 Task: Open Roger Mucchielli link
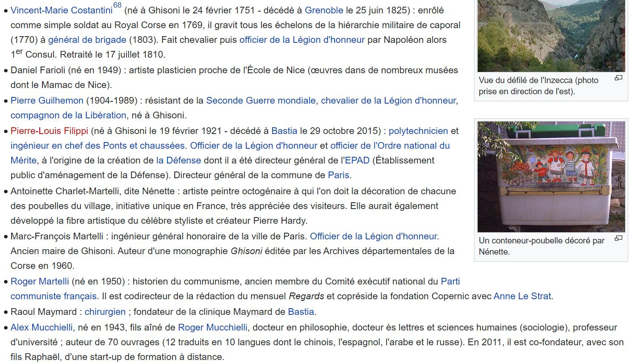pyautogui.click(x=213, y=327)
